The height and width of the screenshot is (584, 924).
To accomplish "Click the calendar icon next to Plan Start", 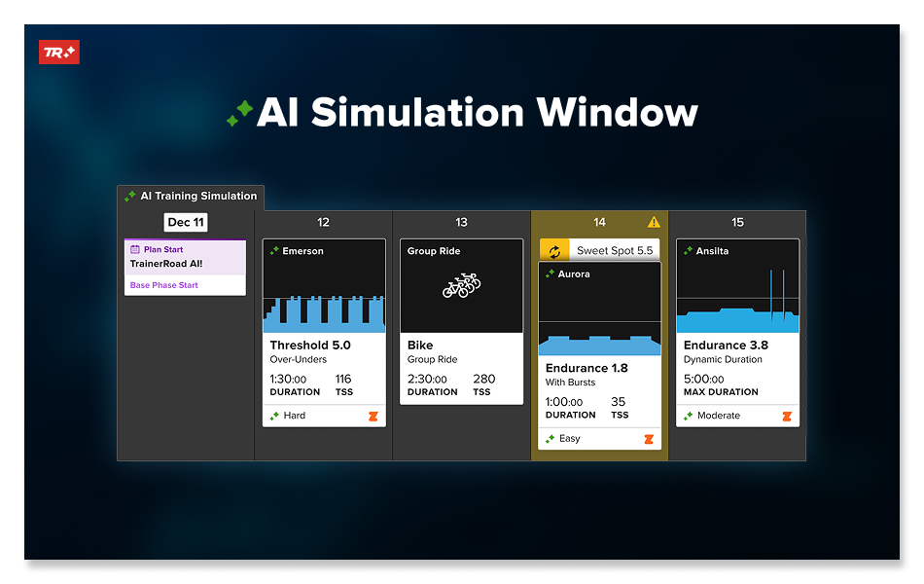I will pos(135,250).
